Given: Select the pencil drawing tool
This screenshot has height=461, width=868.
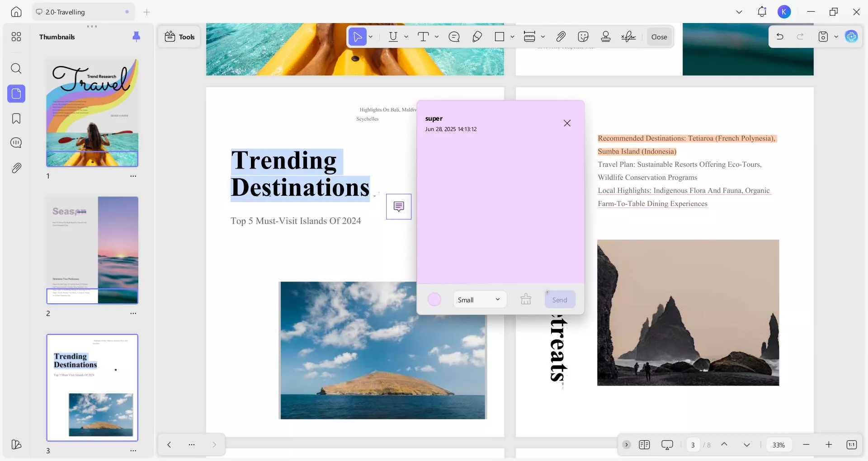Looking at the screenshot, I should (477, 37).
